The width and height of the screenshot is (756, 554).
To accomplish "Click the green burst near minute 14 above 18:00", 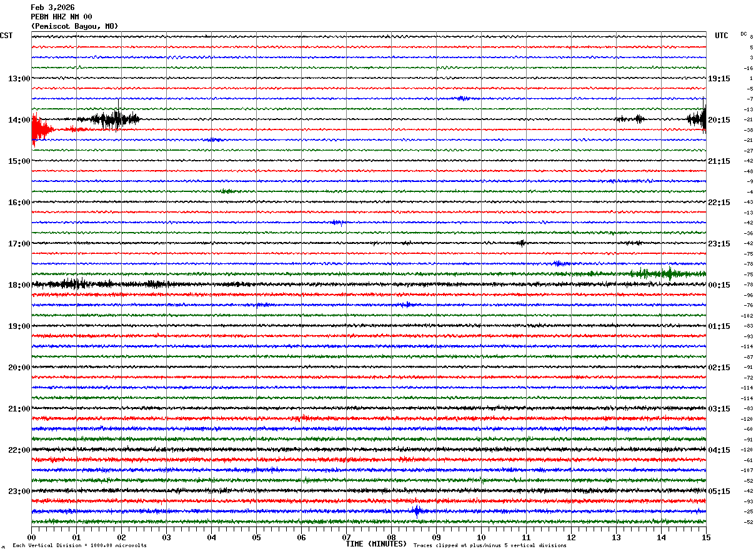I will pyautogui.click(x=669, y=273).
